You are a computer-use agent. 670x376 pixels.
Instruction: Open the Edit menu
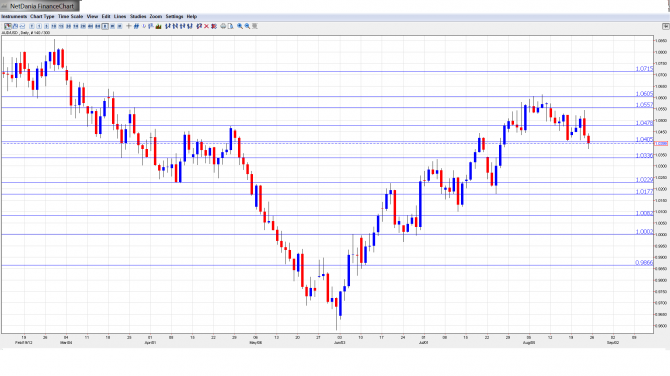coord(106,16)
